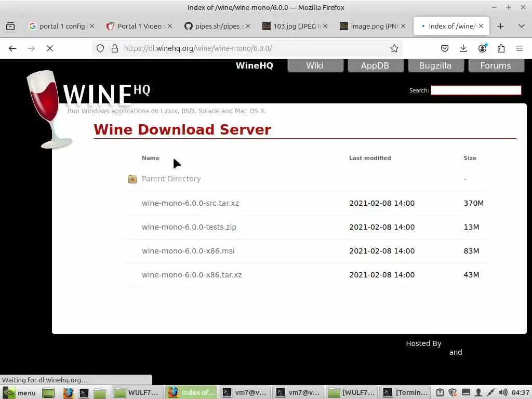Stop loading the current page
This screenshot has width=532, height=399.
pyautogui.click(x=50, y=48)
